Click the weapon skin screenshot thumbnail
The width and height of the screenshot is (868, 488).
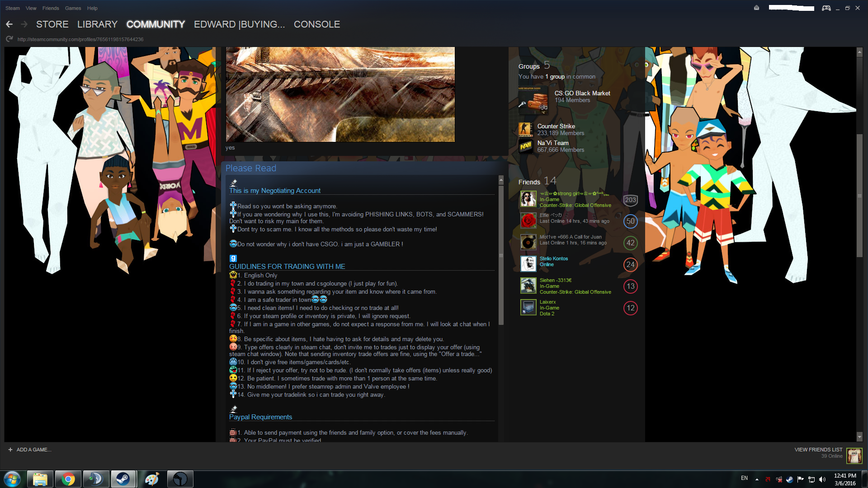pos(340,94)
